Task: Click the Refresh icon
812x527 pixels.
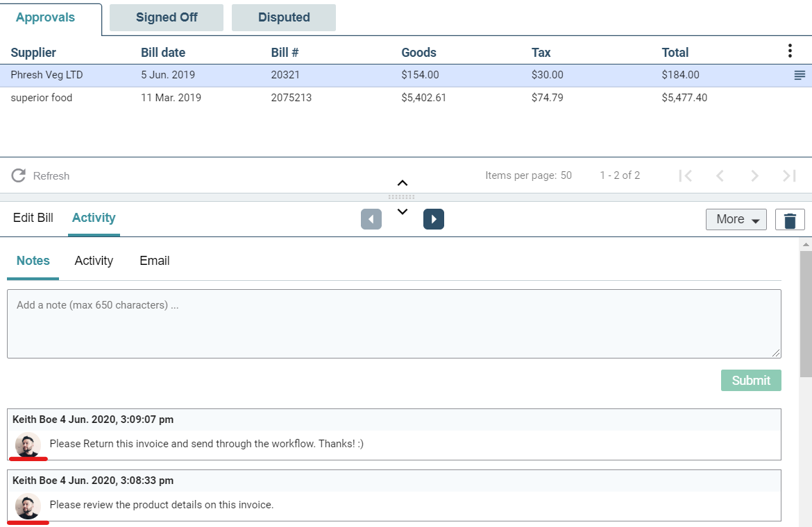Action: point(19,175)
